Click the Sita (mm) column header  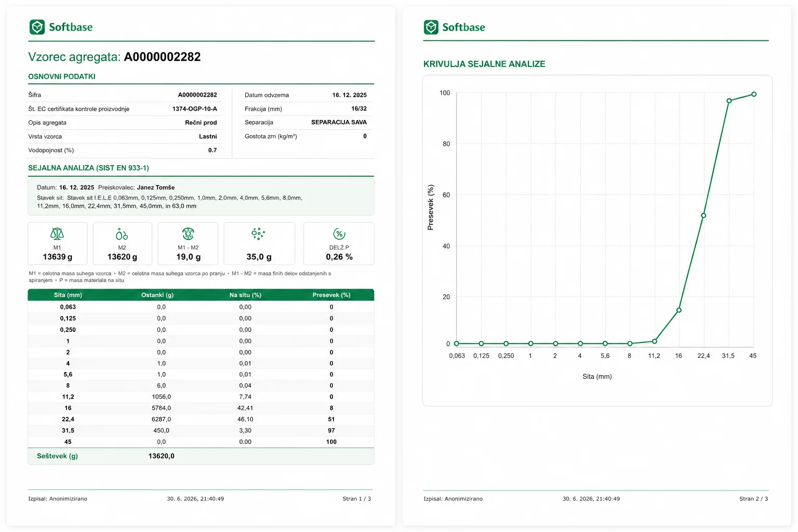click(68, 295)
